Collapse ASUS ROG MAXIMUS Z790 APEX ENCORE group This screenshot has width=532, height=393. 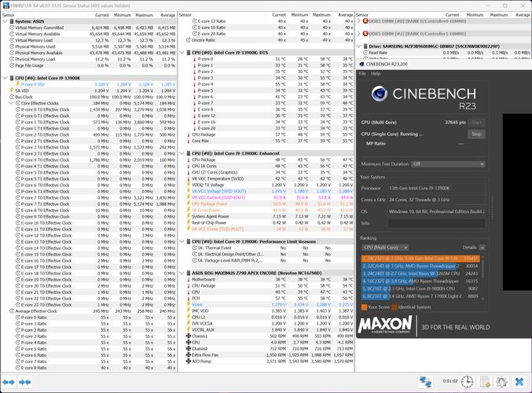pyautogui.click(x=182, y=273)
